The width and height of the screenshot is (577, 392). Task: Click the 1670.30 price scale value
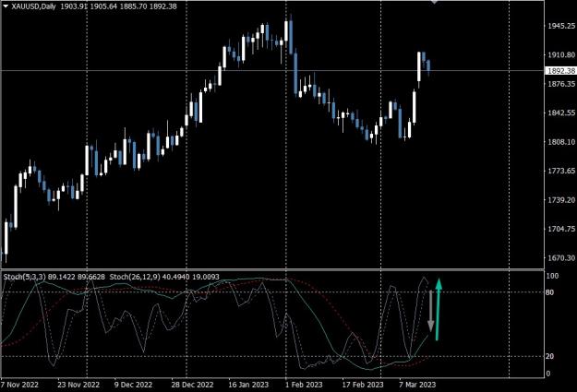tap(561, 257)
